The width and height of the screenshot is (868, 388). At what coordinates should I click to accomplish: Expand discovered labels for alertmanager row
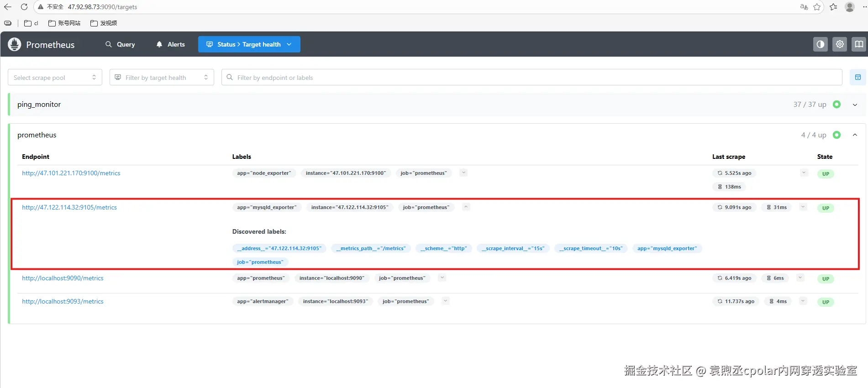[446, 301]
